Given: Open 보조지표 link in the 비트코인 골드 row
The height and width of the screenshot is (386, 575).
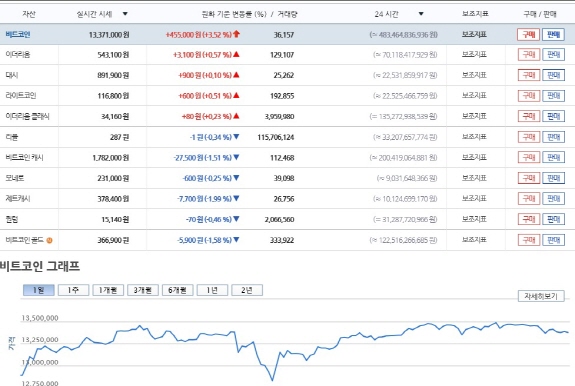Looking at the screenshot, I should (x=474, y=240).
